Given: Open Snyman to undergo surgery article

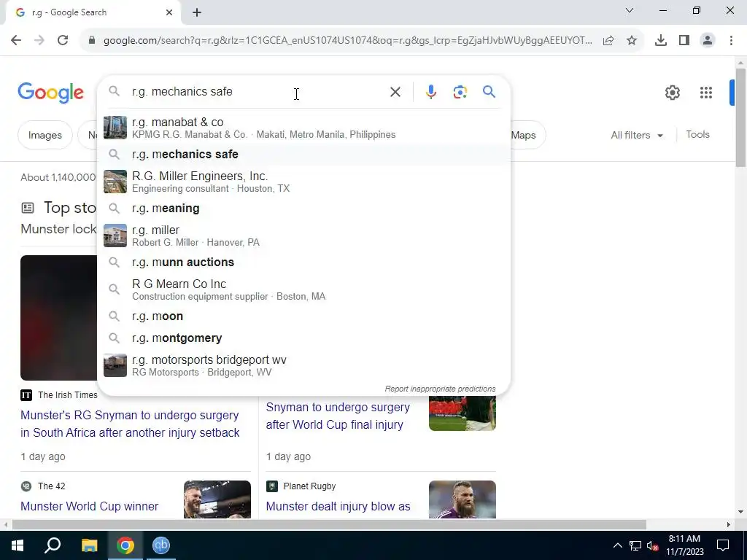Looking at the screenshot, I should point(338,416).
